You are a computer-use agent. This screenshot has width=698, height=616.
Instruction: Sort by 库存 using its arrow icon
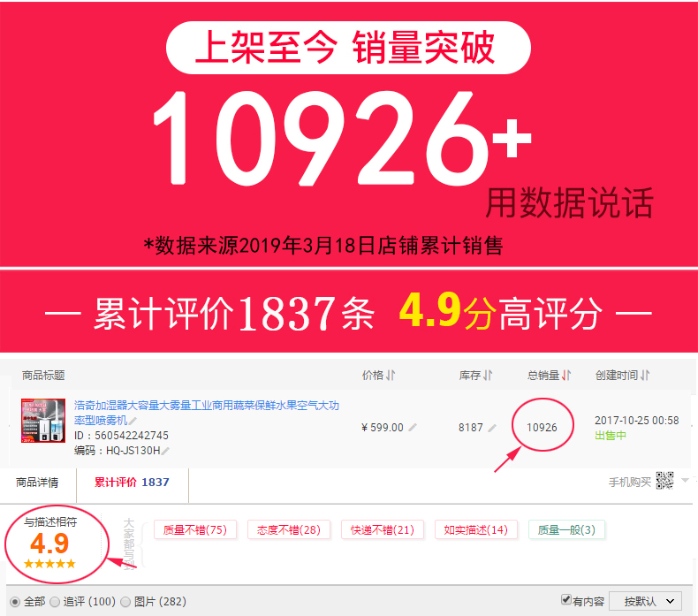[488, 376]
